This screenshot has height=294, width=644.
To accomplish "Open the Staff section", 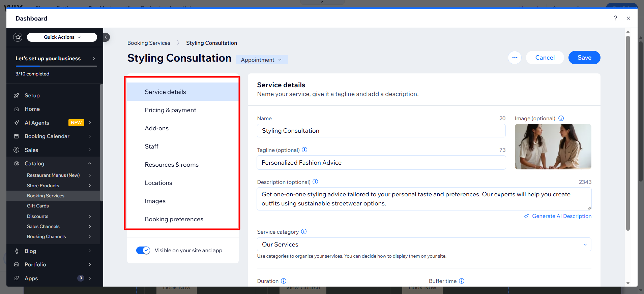I will coord(183,146).
